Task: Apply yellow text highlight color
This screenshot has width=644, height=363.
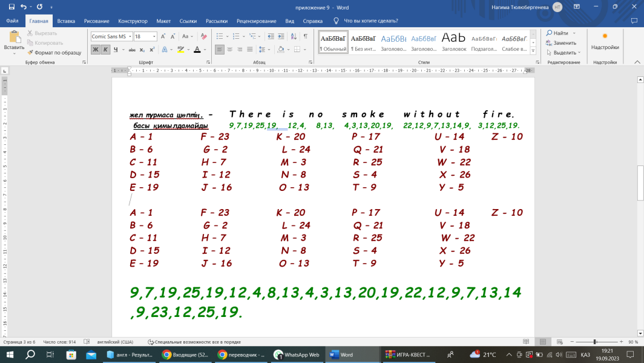Action: 181,49
